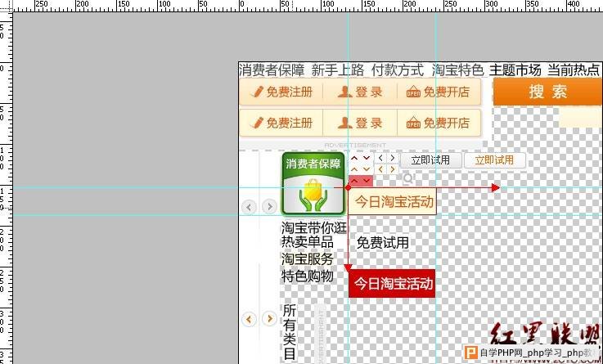Image resolution: width=603 pixels, height=364 pixels.
Task: Click the red 今日淘宝活动 button
Action: point(392,284)
